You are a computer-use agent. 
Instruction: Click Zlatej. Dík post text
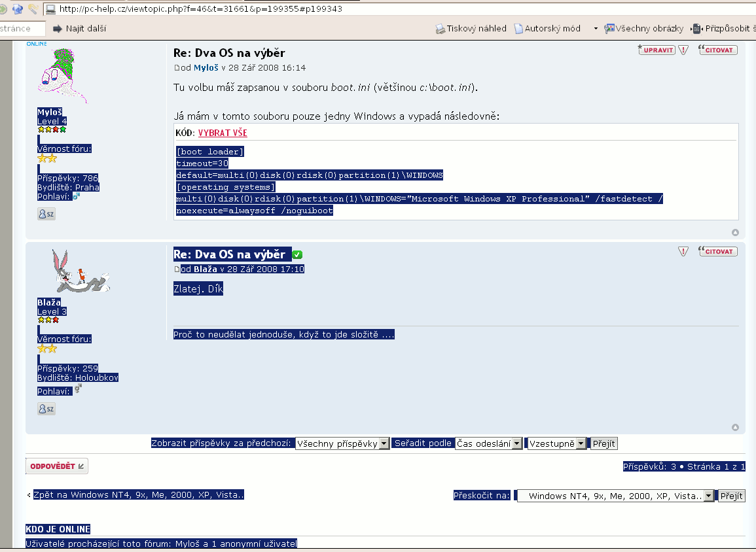point(198,289)
